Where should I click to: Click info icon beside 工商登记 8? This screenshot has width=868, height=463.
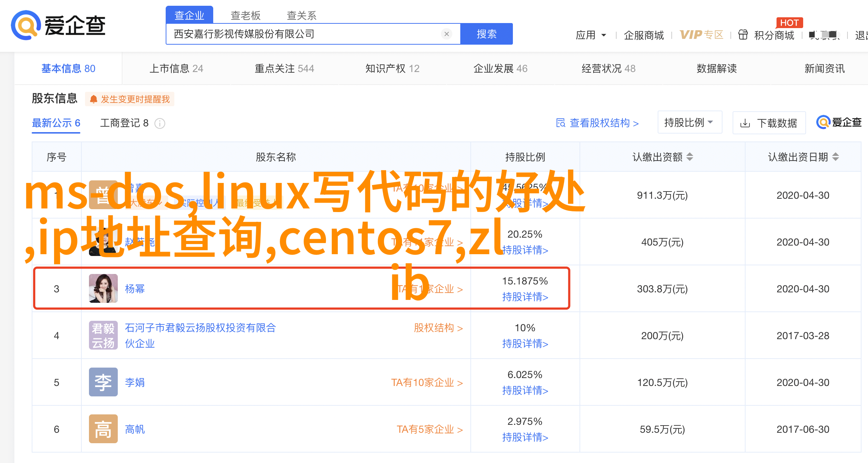(160, 123)
